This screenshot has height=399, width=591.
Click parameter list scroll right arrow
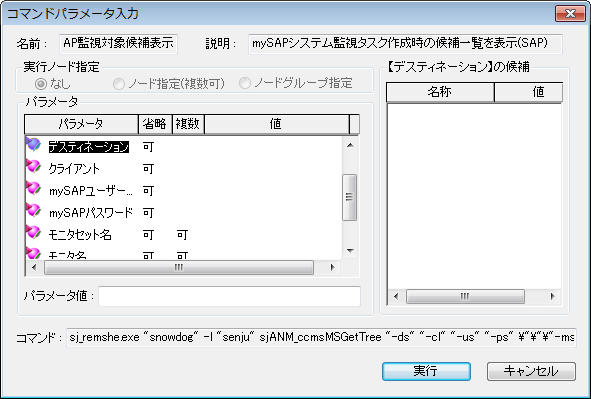coord(332,268)
